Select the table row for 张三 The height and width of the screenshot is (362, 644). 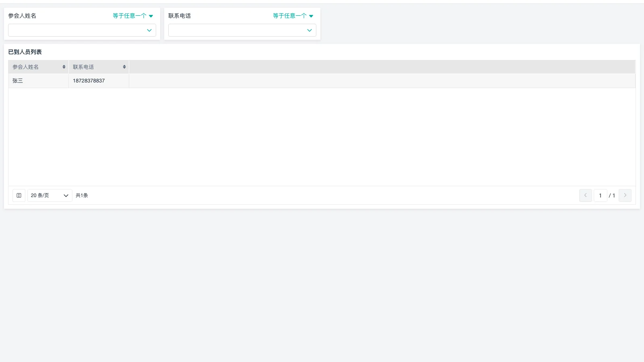(18, 80)
